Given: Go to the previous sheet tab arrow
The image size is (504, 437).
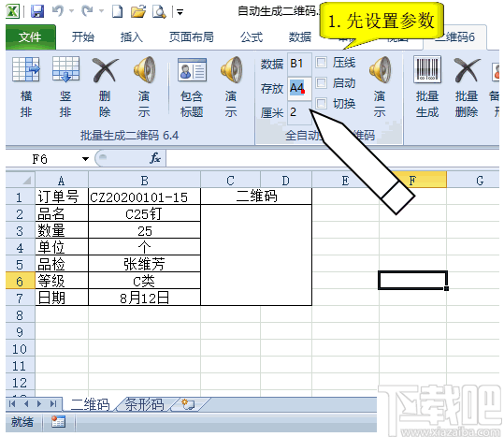Looking at the screenshot, I should pyautogui.click(x=26, y=404).
